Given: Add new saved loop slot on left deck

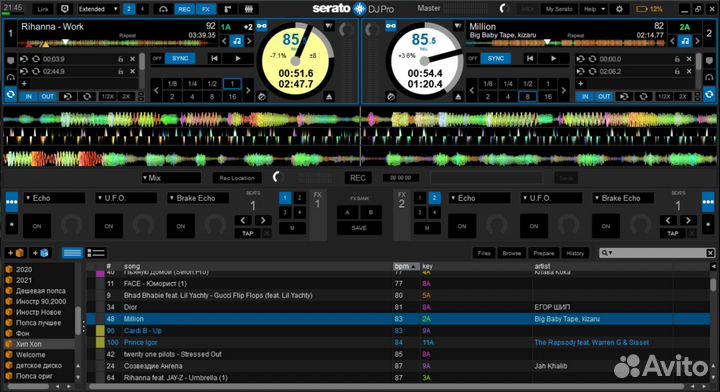Looking at the screenshot, I should 24,84.
